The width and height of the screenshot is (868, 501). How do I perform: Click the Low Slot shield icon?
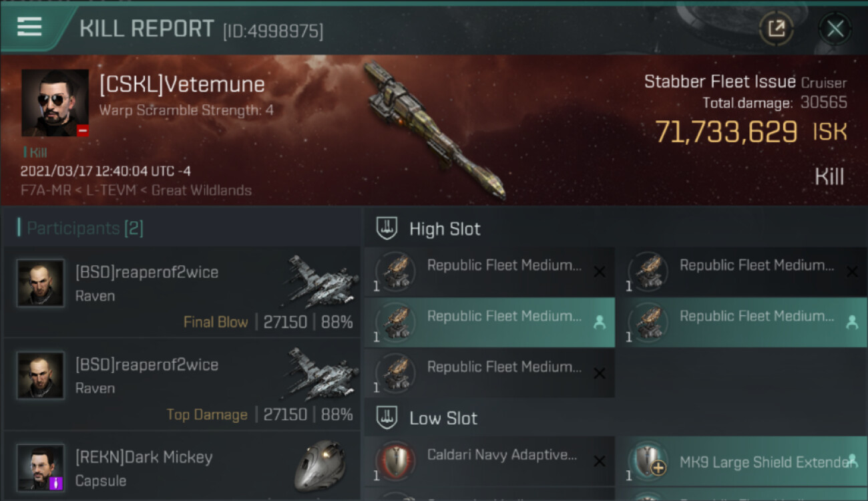387,418
